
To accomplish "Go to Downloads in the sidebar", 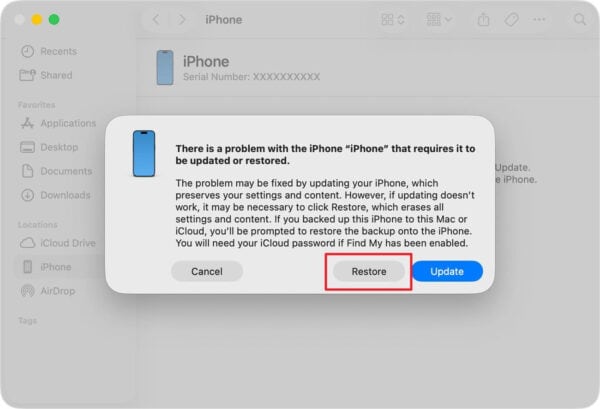I will tap(55, 195).
